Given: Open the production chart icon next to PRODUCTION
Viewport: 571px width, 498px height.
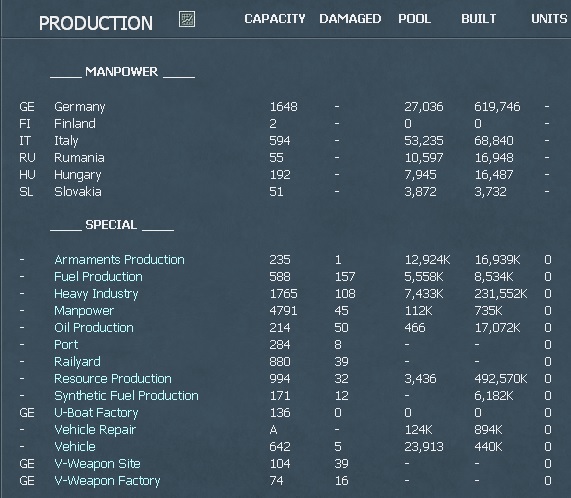Looking at the screenshot, I should point(187,19).
